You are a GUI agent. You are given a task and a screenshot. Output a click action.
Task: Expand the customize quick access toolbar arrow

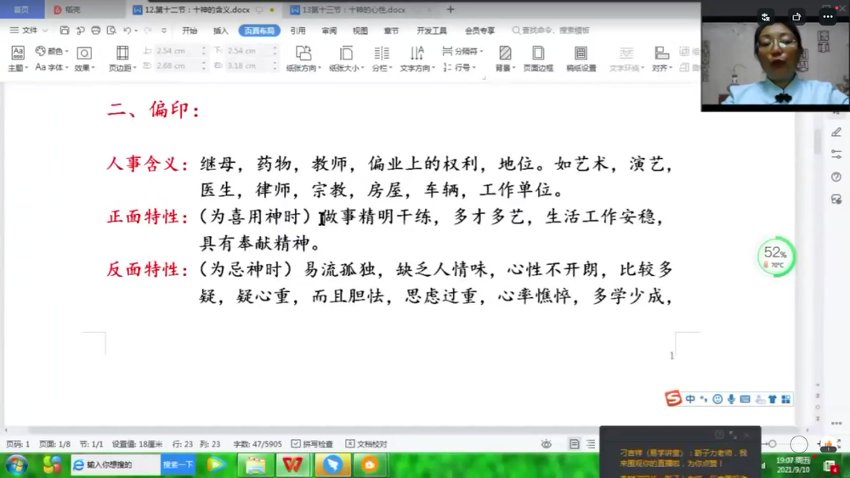(x=164, y=30)
